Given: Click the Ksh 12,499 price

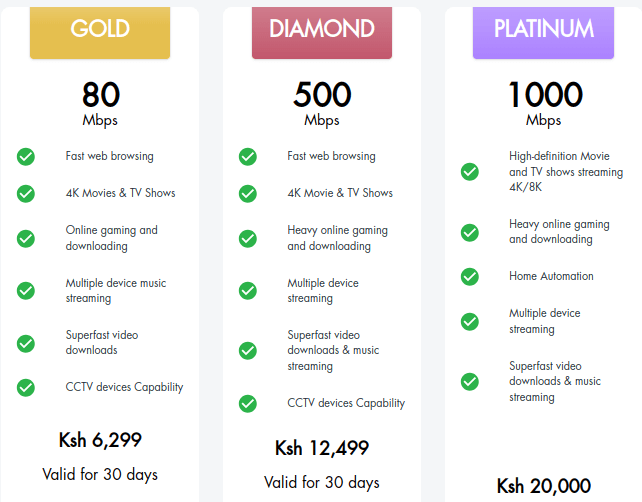Looking at the screenshot, I should point(322,448).
